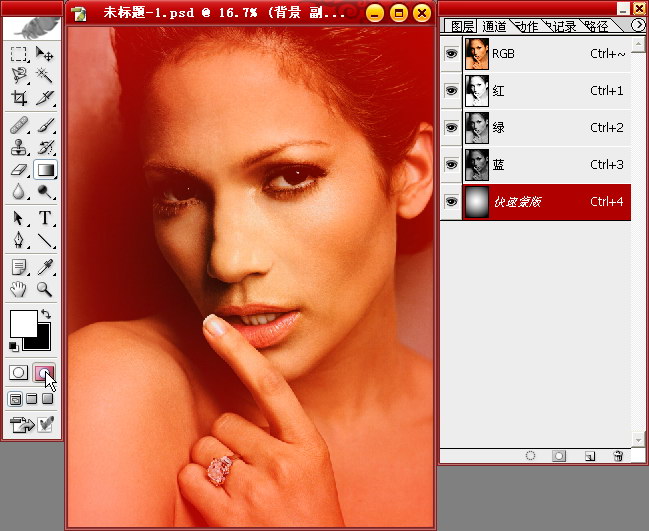Delete current channel trash button
649x531 pixels.
tap(618, 456)
